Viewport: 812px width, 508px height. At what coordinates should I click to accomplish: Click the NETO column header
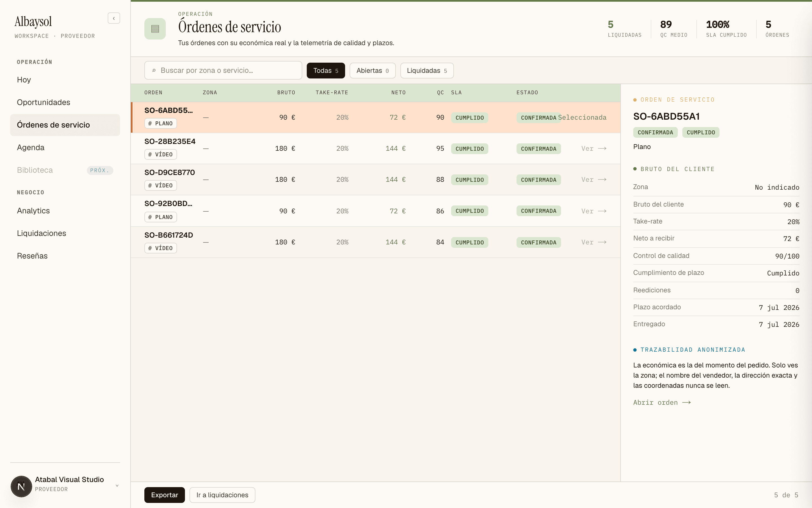(398, 92)
